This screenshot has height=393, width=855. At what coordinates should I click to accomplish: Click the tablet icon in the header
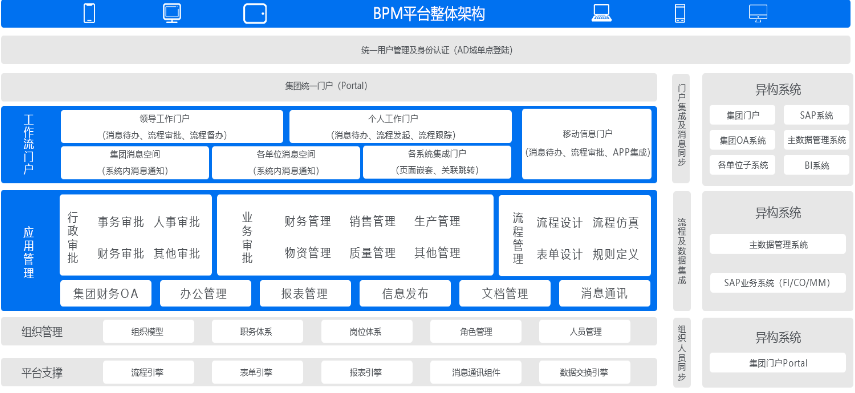255,14
